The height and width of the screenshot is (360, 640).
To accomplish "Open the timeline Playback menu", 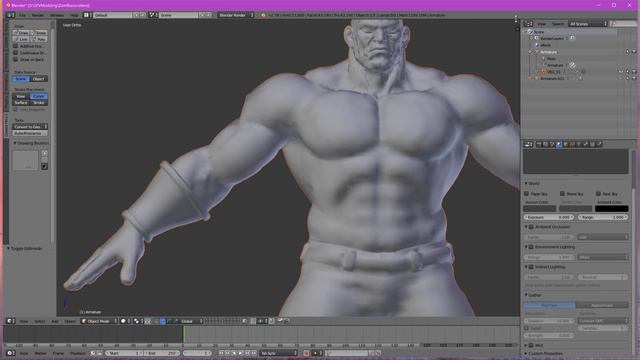I will pos(78,353).
